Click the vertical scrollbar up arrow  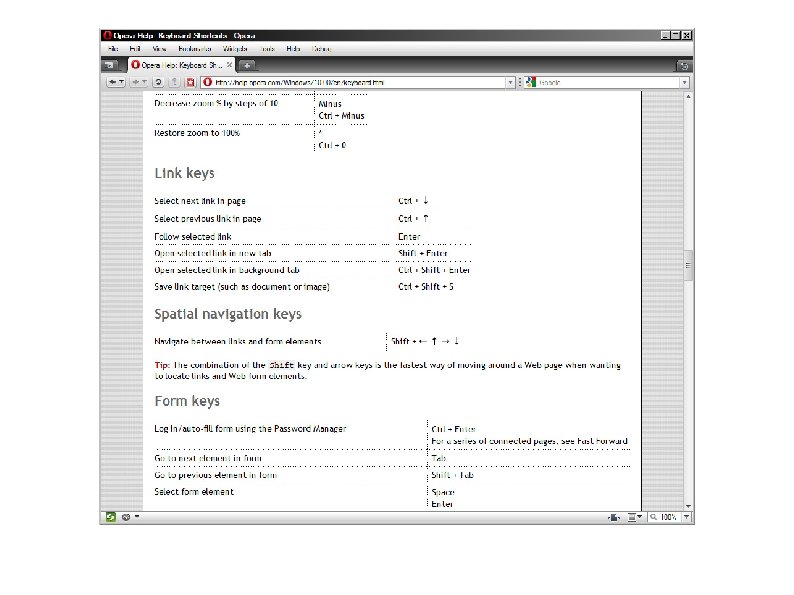(688, 96)
